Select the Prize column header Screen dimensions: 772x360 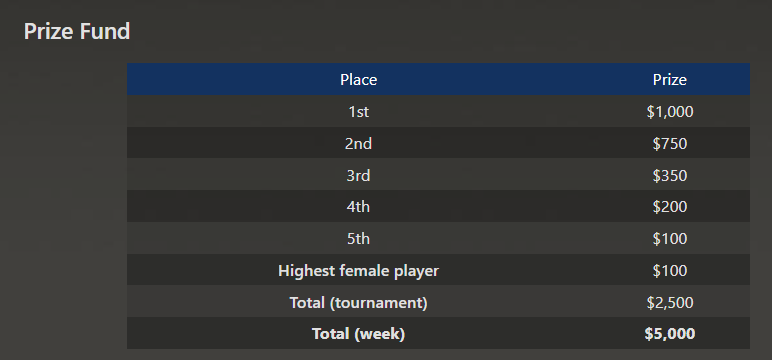point(670,79)
